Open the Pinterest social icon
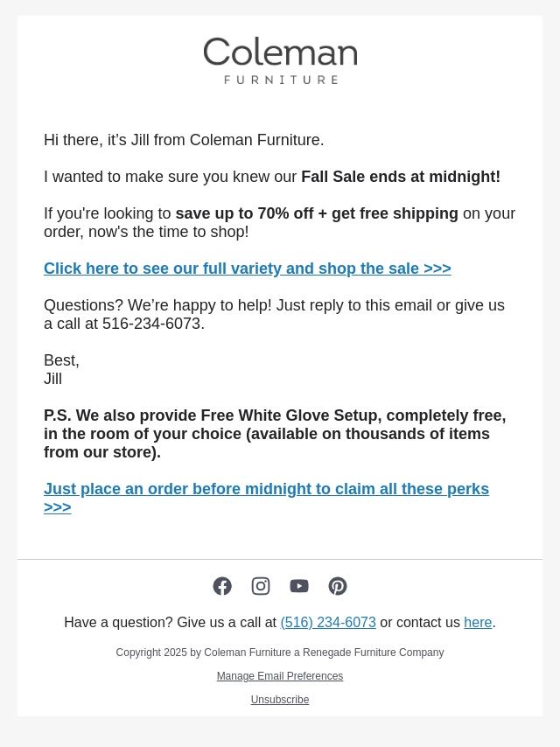Image resolution: width=560 pixels, height=747 pixels. 338,586
